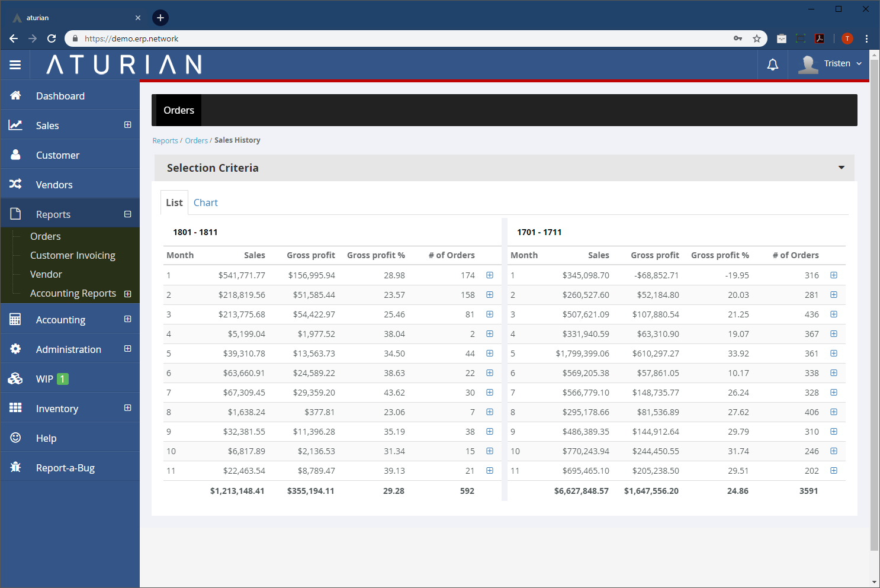Collapse the Selection Criteria panel arrow

pos(841,168)
